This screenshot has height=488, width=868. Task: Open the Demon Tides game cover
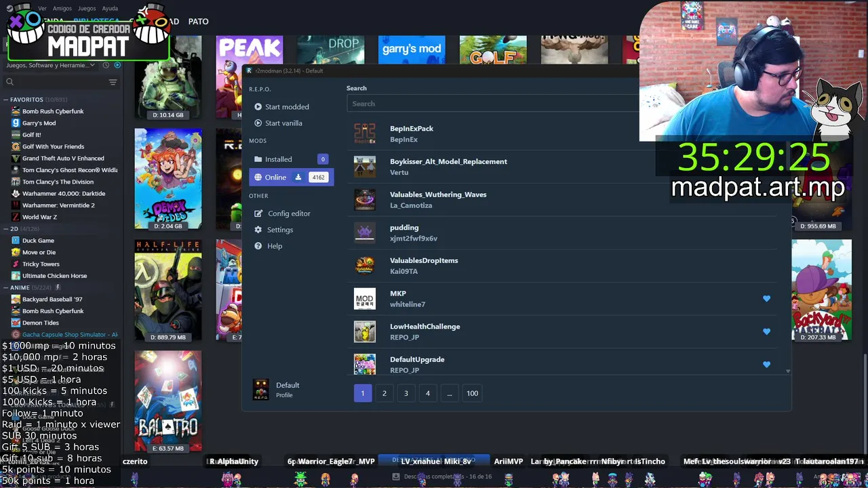pos(168,179)
